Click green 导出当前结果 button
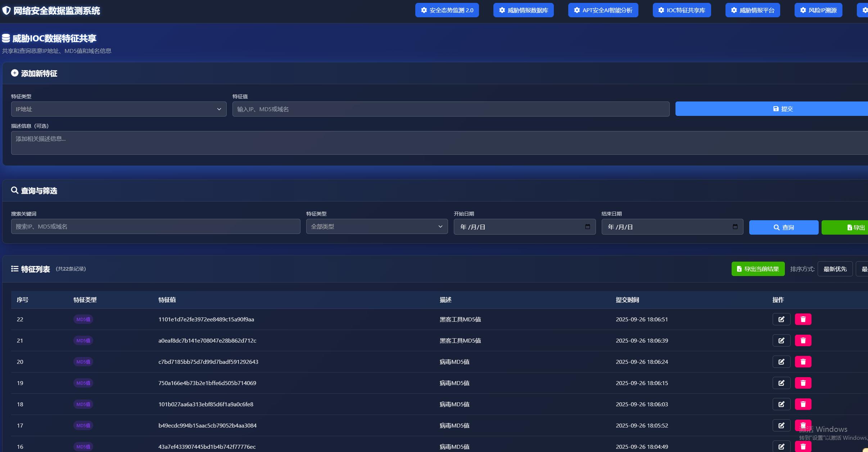Screen dimensions: 868x452 coord(758,269)
